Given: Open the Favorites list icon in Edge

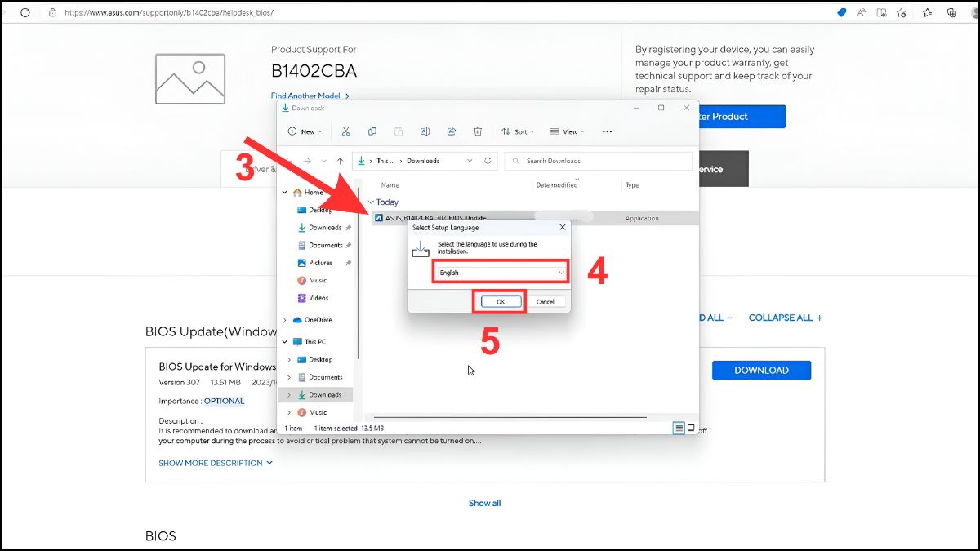Looking at the screenshot, I should point(928,12).
